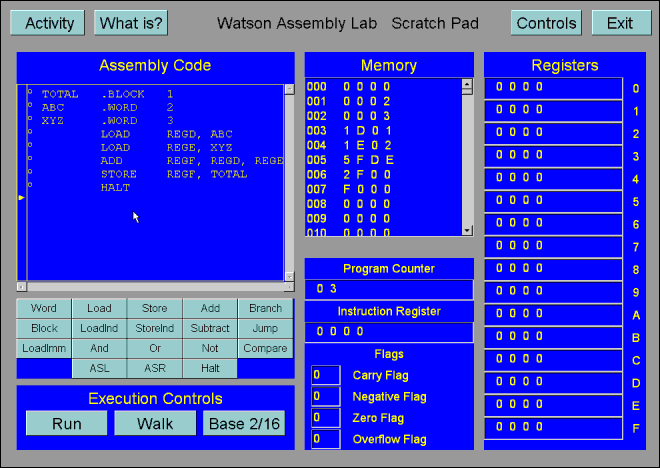Insert a Subtract instruction

pos(210,328)
